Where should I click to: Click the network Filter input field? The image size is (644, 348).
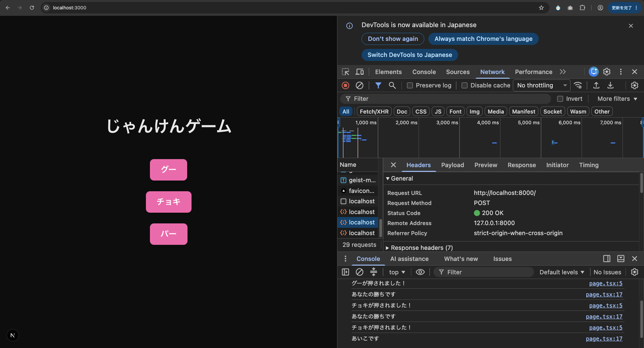tap(446, 99)
